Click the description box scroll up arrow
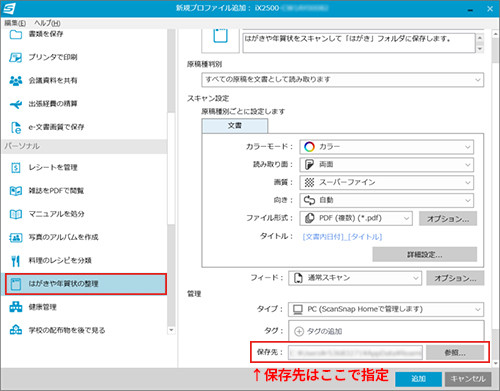The height and width of the screenshot is (391, 500). pyautogui.click(x=480, y=38)
